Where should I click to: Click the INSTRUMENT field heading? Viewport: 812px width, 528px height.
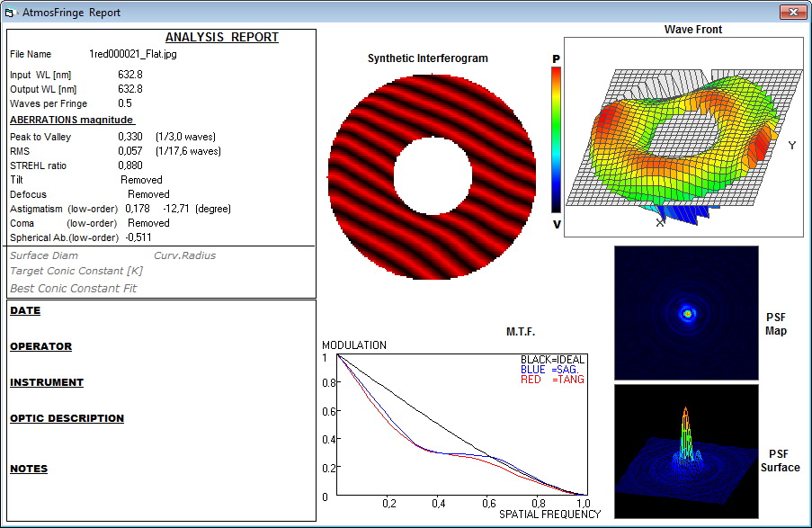click(47, 382)
